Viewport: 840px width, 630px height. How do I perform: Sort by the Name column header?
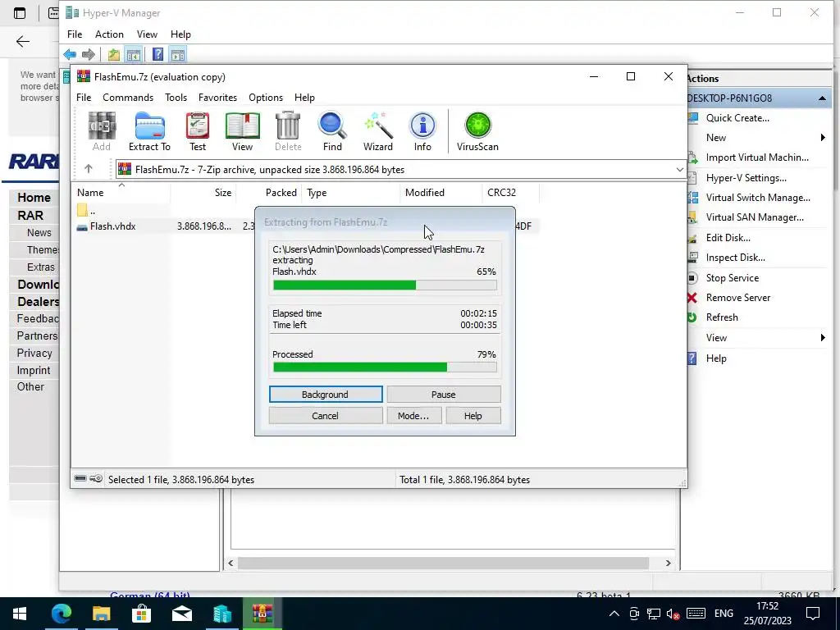click(121, 192)
